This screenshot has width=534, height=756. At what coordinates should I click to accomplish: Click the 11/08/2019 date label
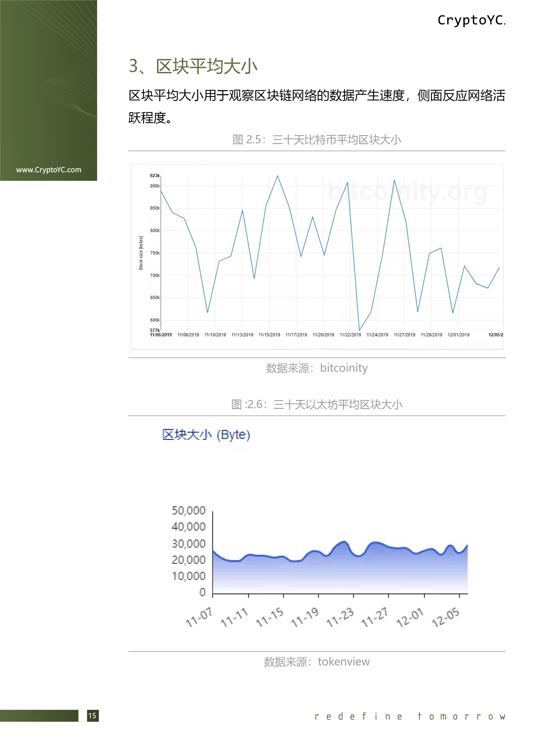point(188,335)
